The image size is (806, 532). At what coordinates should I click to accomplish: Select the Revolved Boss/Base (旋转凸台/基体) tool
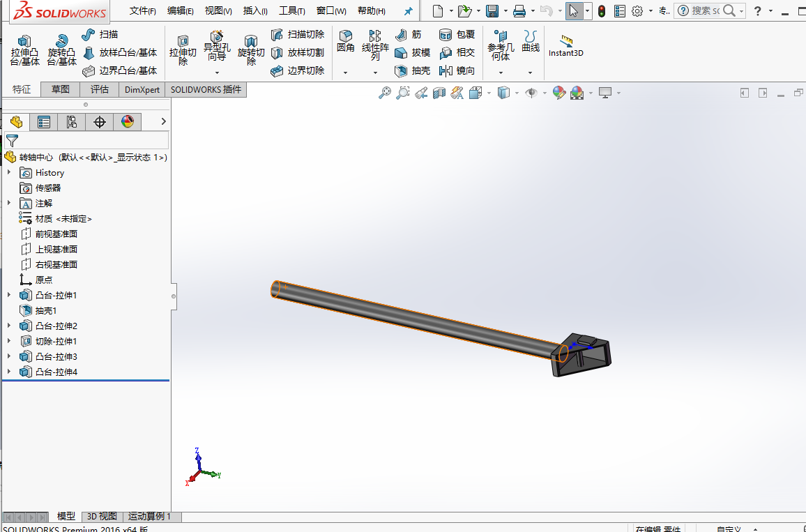(x=61, y=50)
